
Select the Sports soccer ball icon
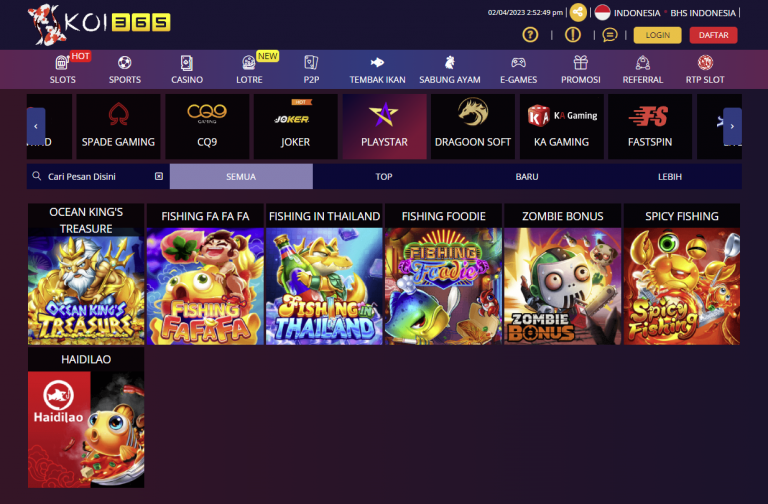pos(124,63)
